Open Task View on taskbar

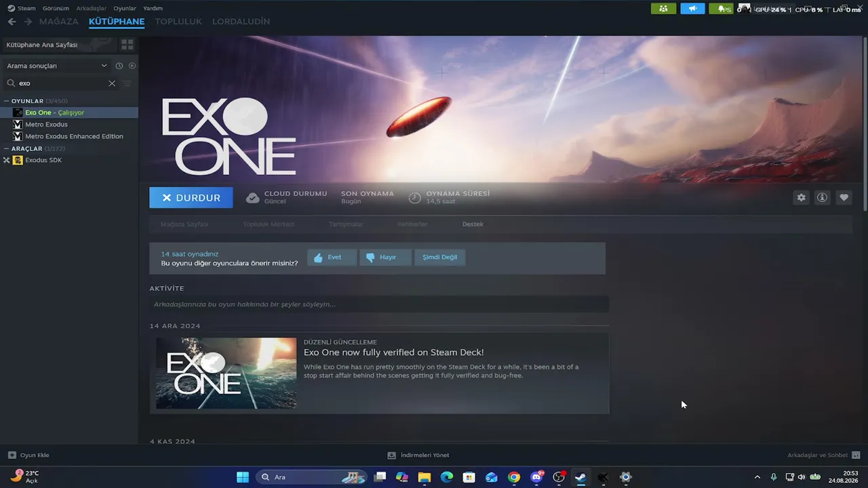(380, 477)
